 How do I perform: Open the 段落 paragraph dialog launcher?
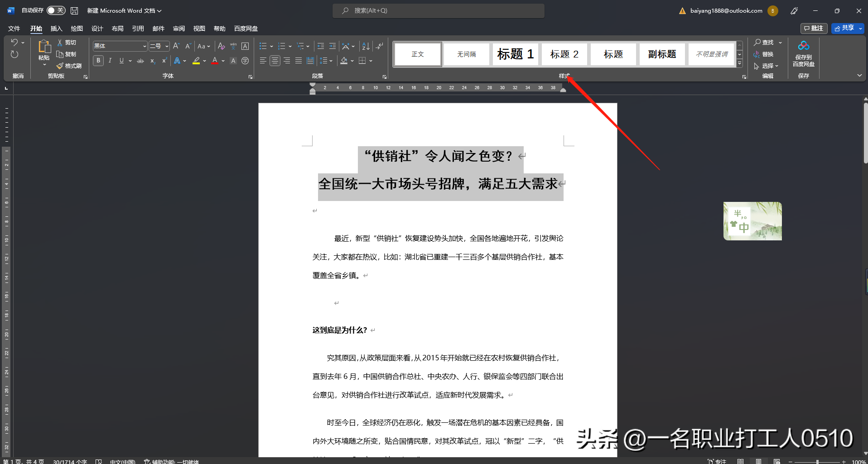pos(385,77)
